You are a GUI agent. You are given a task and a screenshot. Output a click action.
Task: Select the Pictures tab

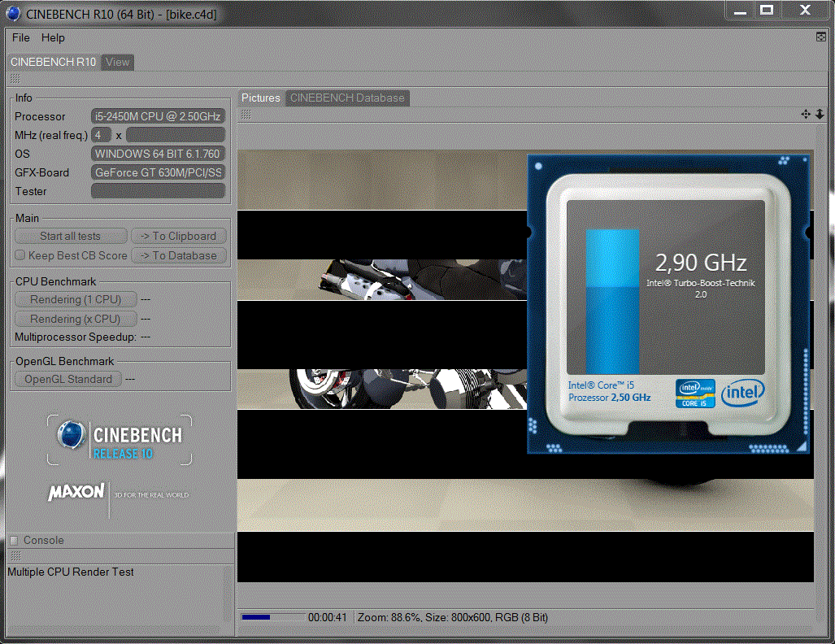tap(260, 98)
